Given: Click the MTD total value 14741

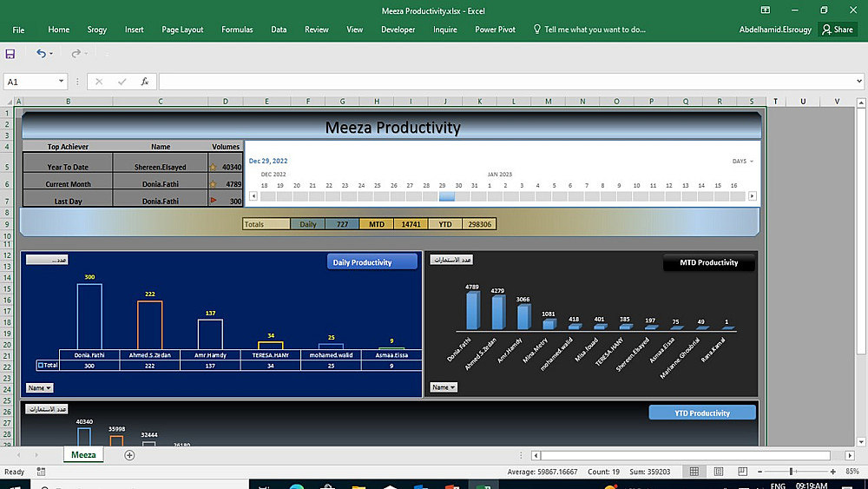Looking at the screenshot, I should click(x=411, y=224).
